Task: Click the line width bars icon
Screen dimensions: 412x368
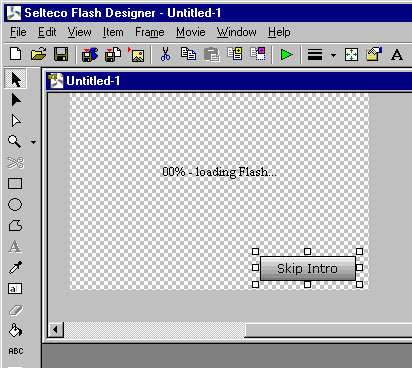Action: pyautogui.click(x=315, y=54)
